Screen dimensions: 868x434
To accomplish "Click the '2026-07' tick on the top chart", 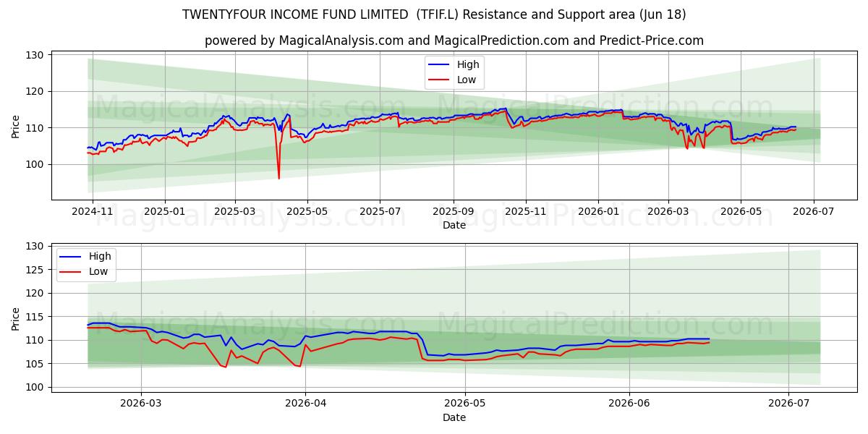I will click(813, 211).
